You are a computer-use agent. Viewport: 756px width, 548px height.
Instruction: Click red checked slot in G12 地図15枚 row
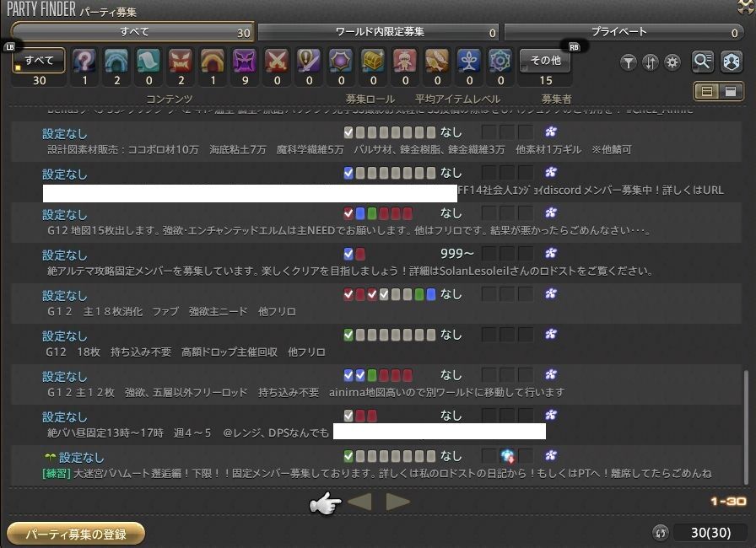tap(348, 213)
